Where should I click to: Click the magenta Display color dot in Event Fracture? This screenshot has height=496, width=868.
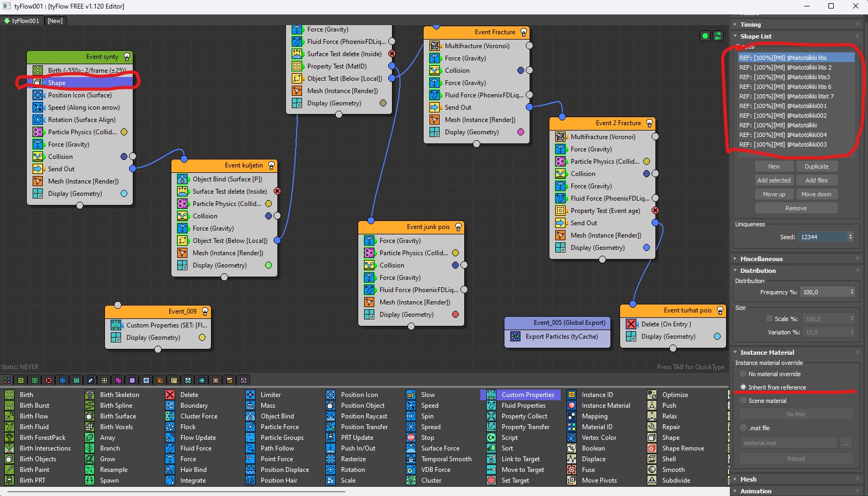520,132
